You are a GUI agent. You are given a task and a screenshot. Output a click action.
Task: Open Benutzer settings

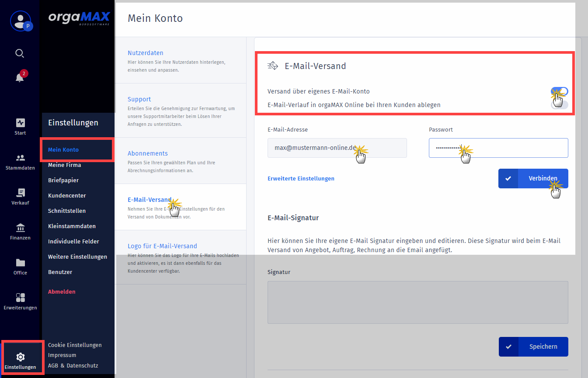pyautogui.click(x=60, y=272)
